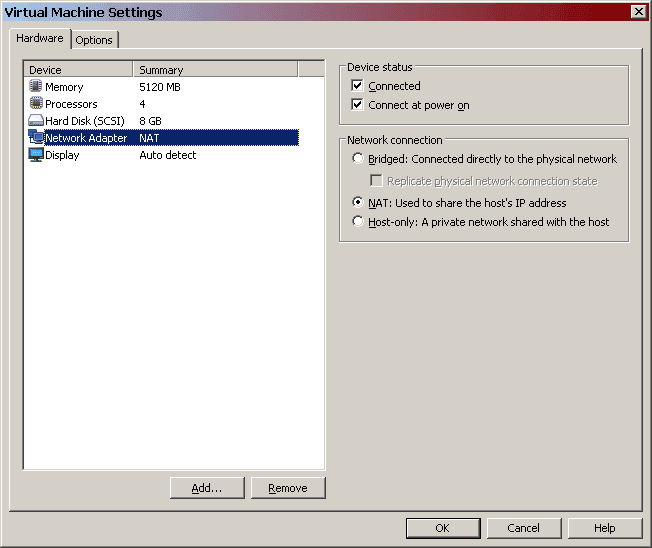Open the Hardware tab
The image size is (652, 548).
coord(40,39)
